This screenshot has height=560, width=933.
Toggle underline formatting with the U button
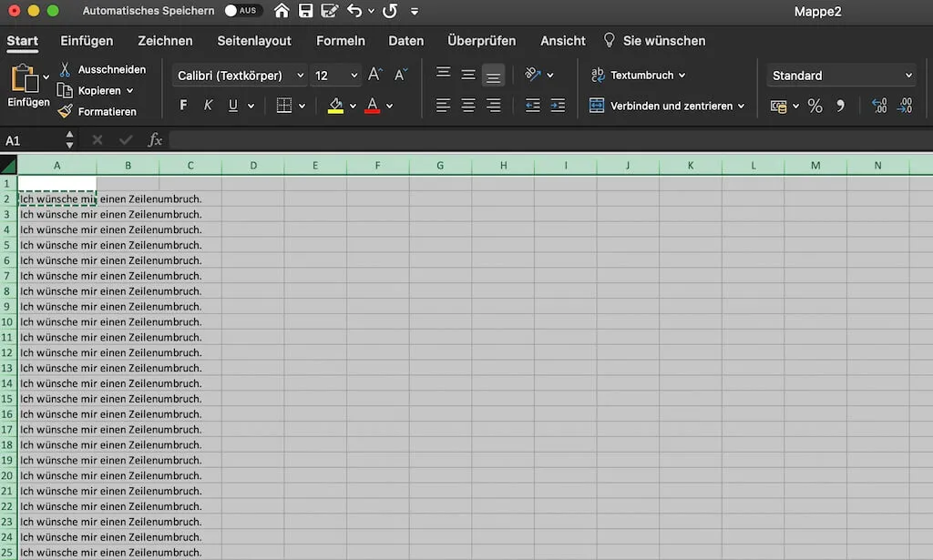tap(232, 105)
